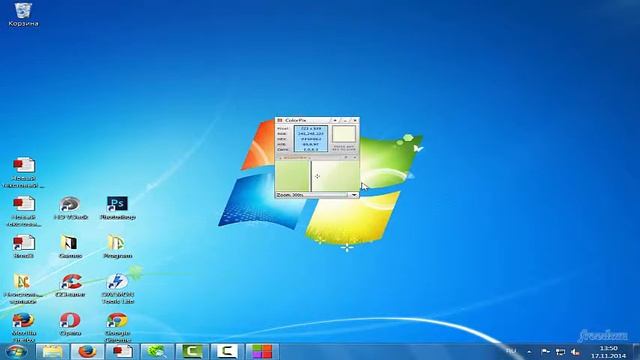
Task: Open the network icon in system tray
Action: pos(560,352)
